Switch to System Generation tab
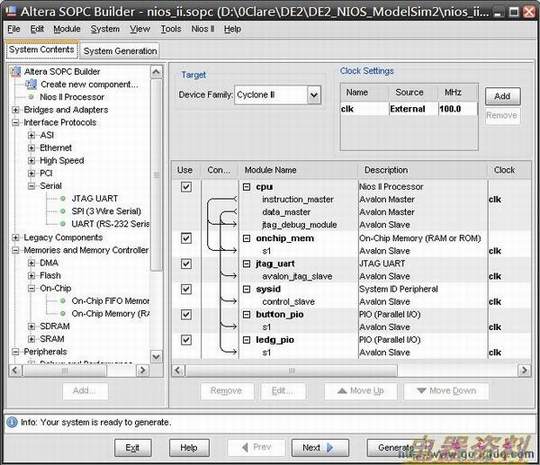The height and width of the screenshot is (465, 540). 120,51
